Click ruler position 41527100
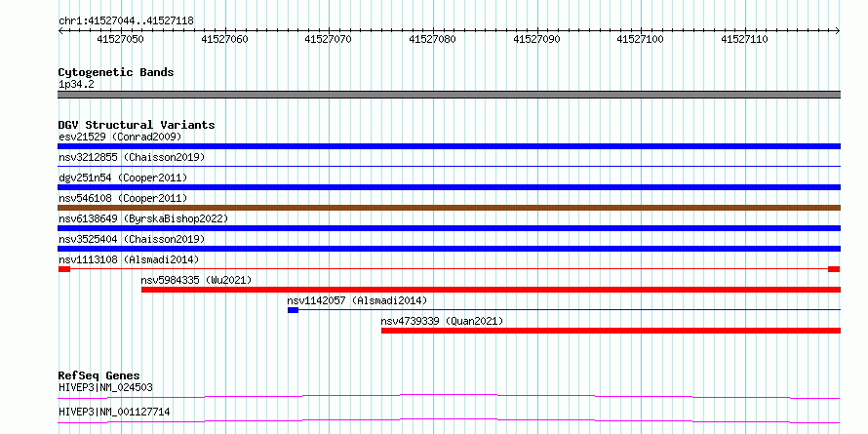This screenshot has width=868, height=434. 641,39
